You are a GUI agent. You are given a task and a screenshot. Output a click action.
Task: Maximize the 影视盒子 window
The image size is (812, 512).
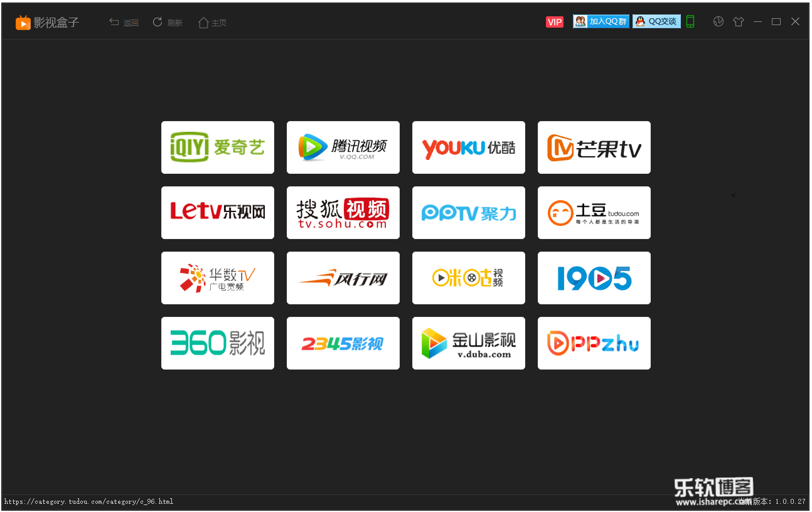click(x=776, y=21)
